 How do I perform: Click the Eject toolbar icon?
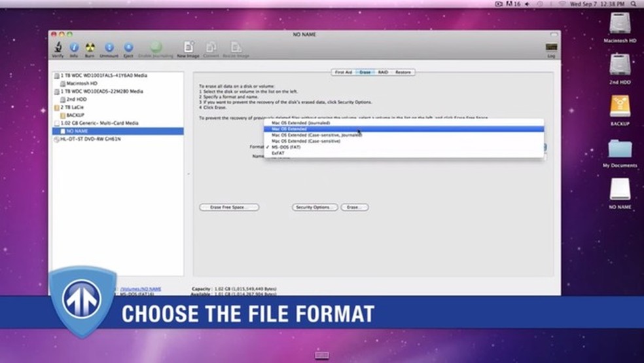click(x=128, y=47)
